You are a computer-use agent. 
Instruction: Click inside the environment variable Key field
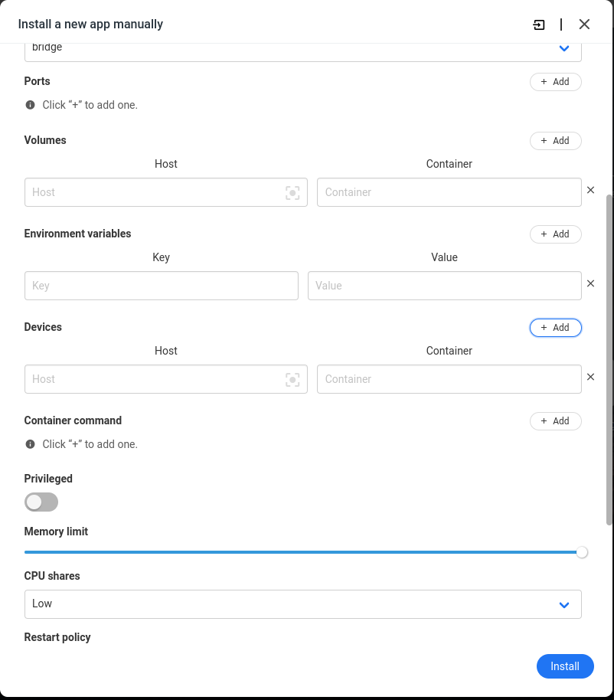tap(161, 285)
